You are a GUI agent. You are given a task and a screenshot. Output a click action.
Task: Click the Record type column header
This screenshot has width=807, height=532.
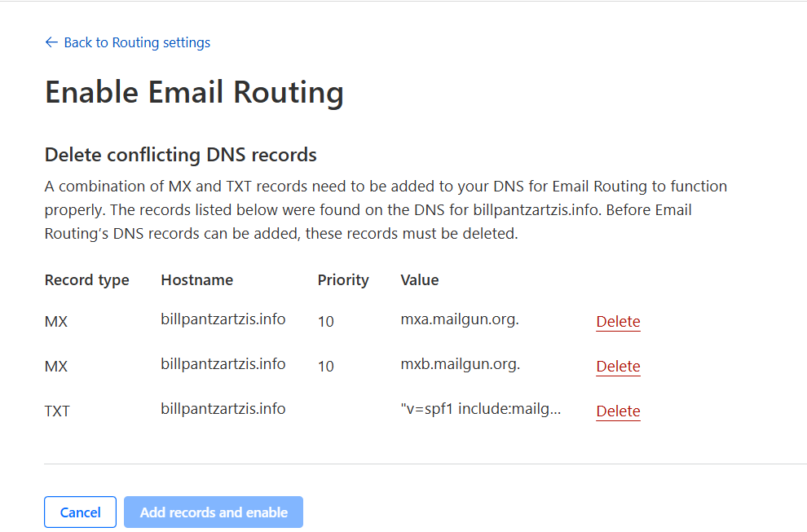(x=86, y=280)
